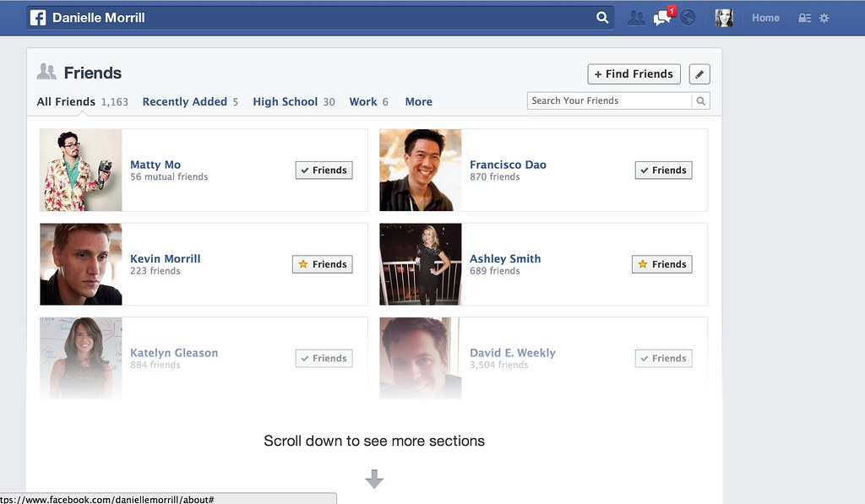Open friend requests icon

(636, 19)
